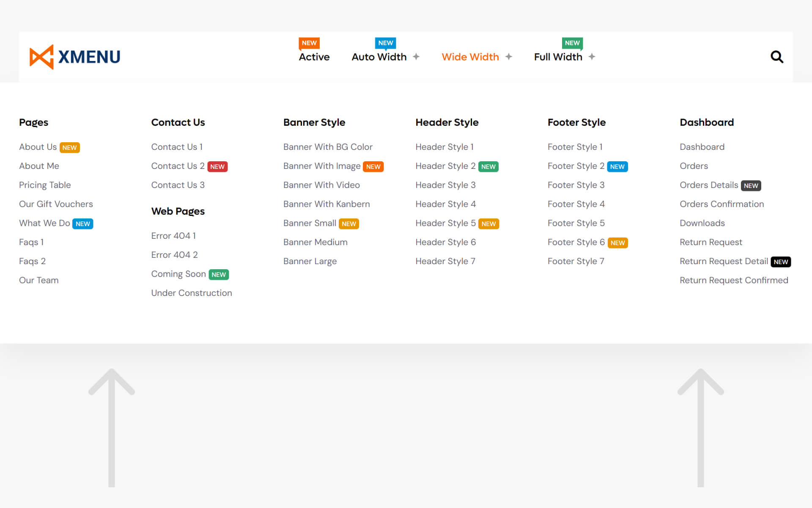The width and height of the screenshot is (812, 508).
Task: Click the Contact Us 2 link
Action: (178, 166)
